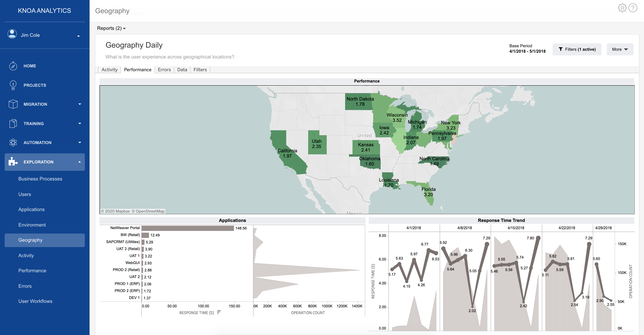Click the Training documents icon
644x335 pixels.
13,124
